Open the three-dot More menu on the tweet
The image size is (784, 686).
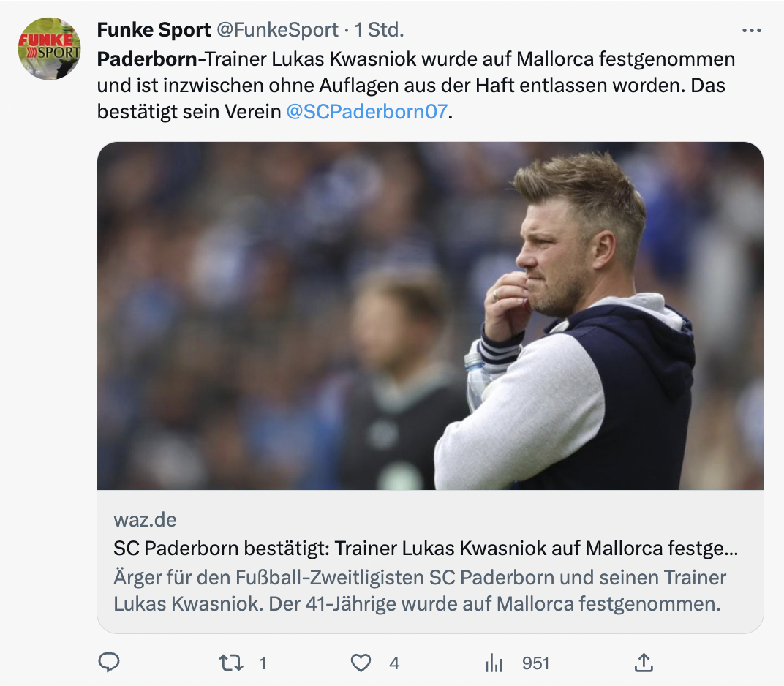tap(751, 31)
